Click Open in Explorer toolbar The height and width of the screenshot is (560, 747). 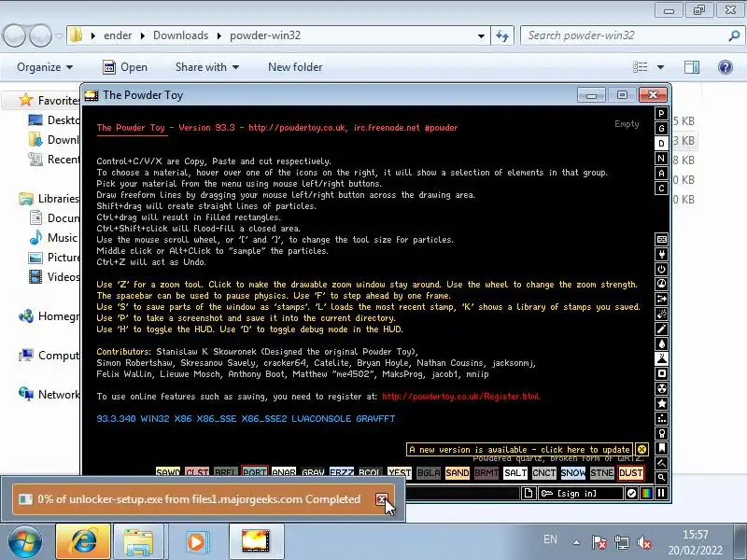click(125, 67)
